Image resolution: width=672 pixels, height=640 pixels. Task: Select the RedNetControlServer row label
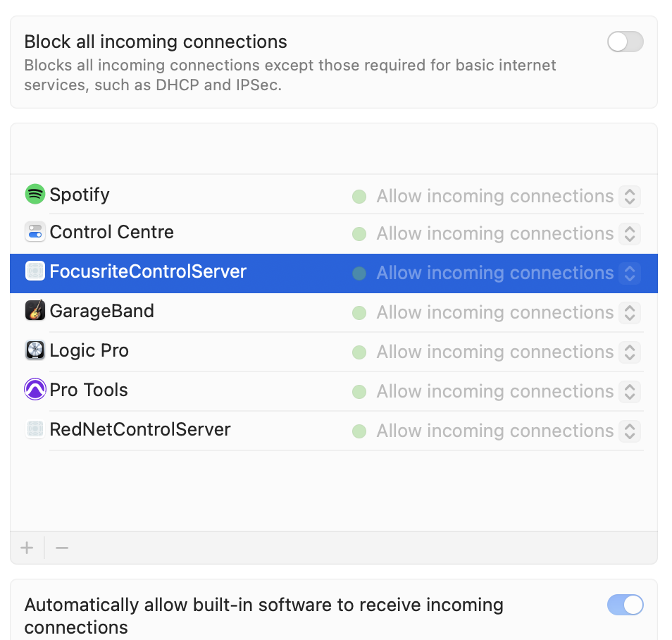(140, 429)
